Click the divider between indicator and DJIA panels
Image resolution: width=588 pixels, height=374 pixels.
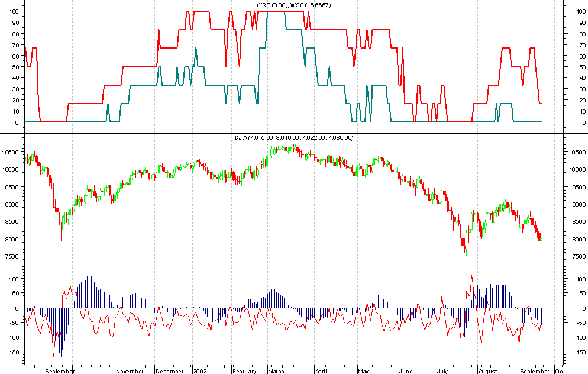click(x=293, y=133)
